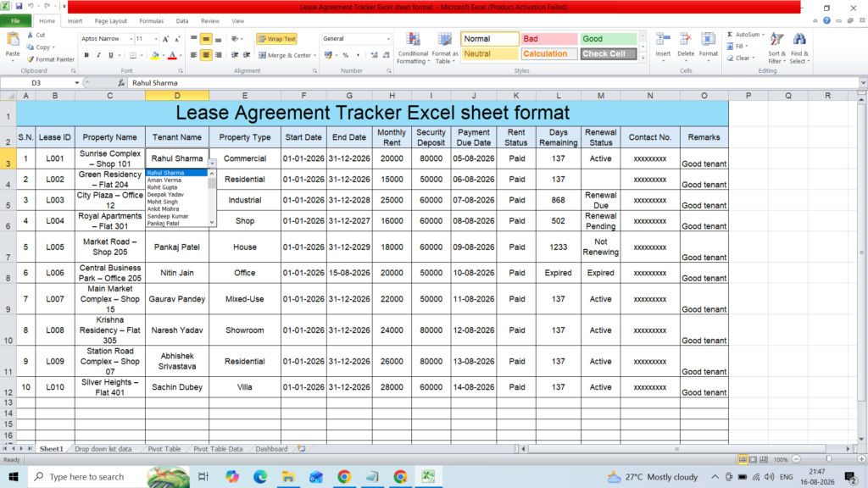Toggle Underline formatting

(111, 55)
